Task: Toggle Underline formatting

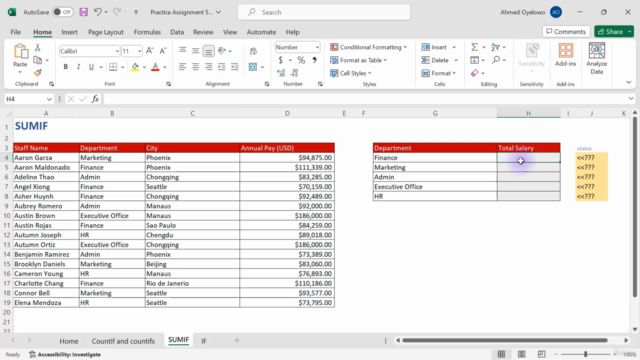Action: pos(91,67)
